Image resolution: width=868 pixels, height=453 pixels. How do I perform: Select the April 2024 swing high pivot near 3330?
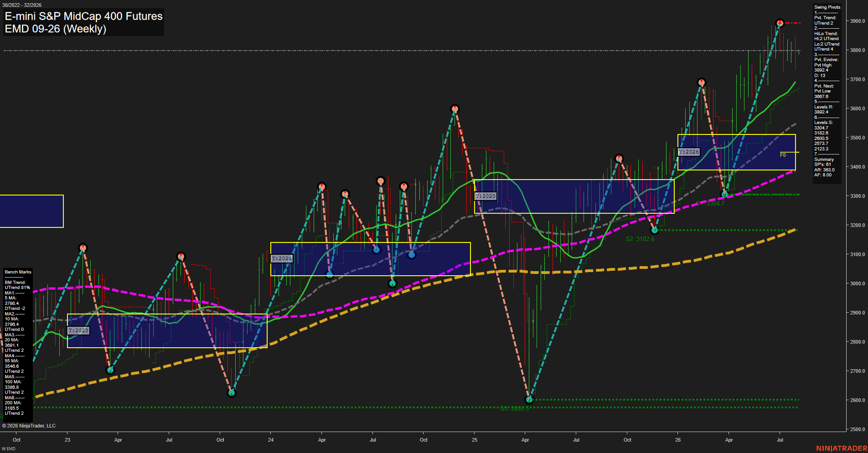point(322,187)
